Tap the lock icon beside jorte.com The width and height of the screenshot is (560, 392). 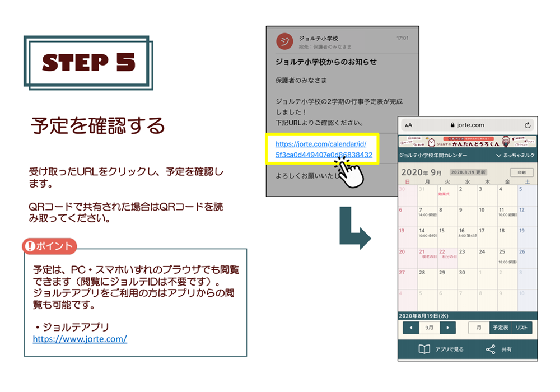point(452,125)
